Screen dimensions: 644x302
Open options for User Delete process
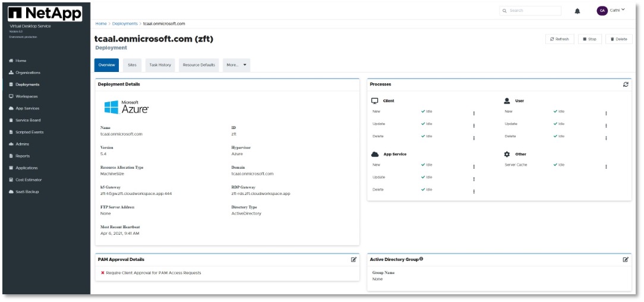point(606,138)
